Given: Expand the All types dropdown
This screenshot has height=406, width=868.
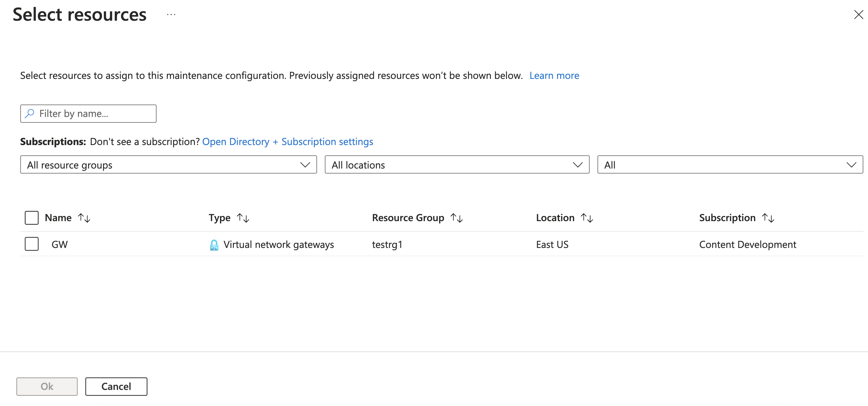Looking at the screenshot, I should [x=730, y=165].
